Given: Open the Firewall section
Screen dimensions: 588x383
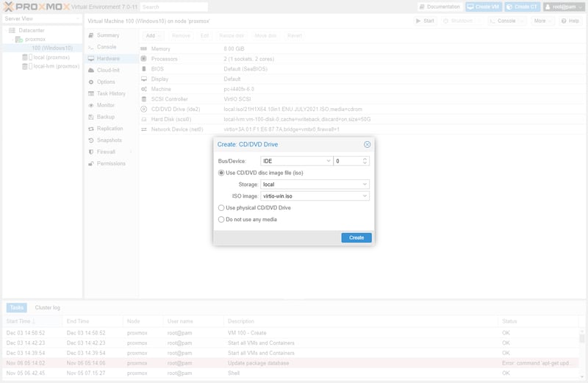Looking at the screenshot, I should click(107, 151).
